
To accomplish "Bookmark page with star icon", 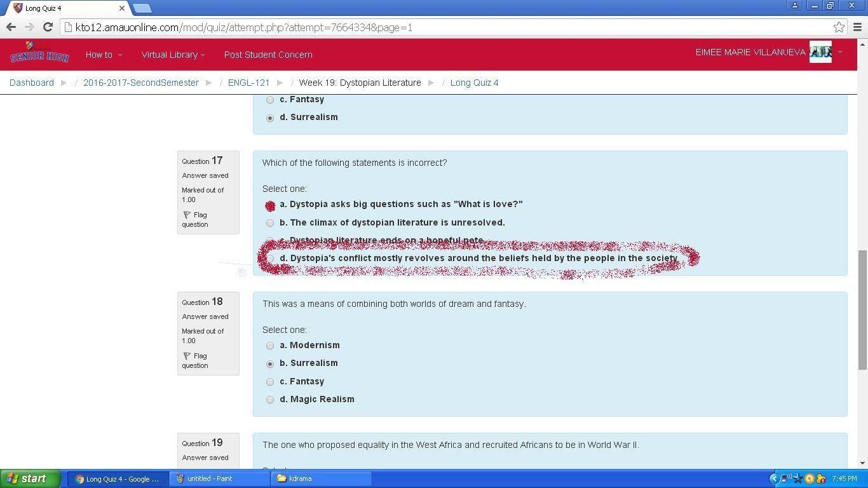I will click(839, 27).
